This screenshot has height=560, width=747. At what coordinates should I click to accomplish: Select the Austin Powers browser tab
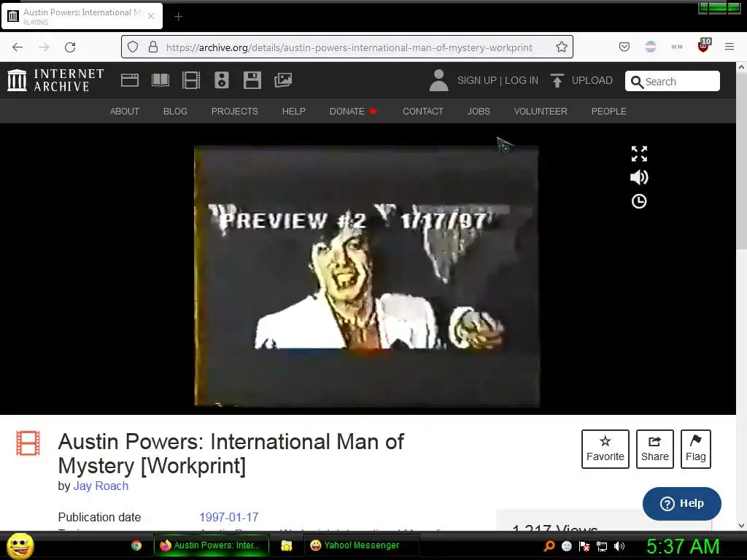tap(82, 16)
